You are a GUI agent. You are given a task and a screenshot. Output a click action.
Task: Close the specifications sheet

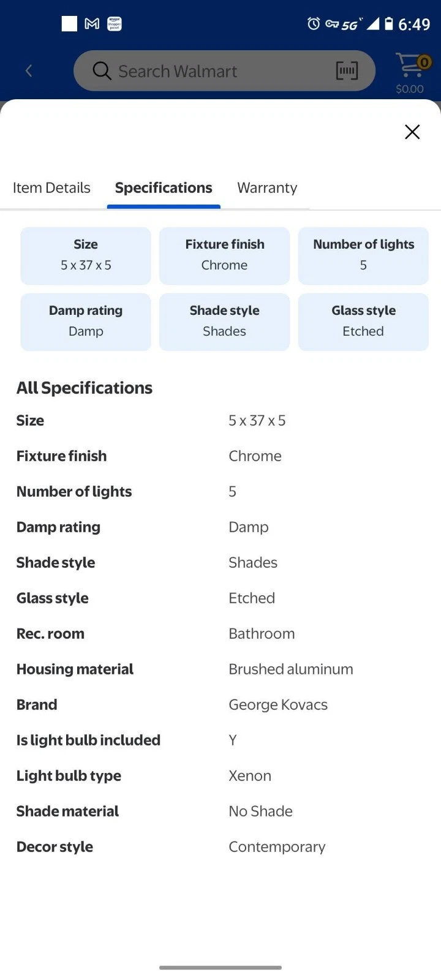point(412,132)
